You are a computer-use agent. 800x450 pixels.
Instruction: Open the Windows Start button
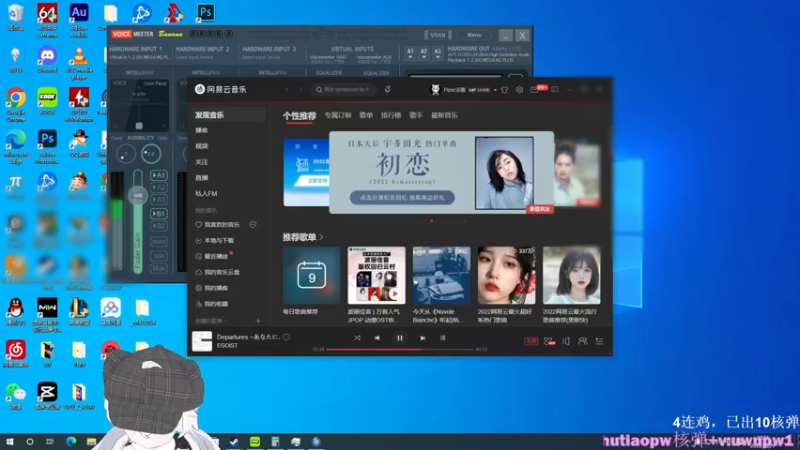tap(10, 441)
